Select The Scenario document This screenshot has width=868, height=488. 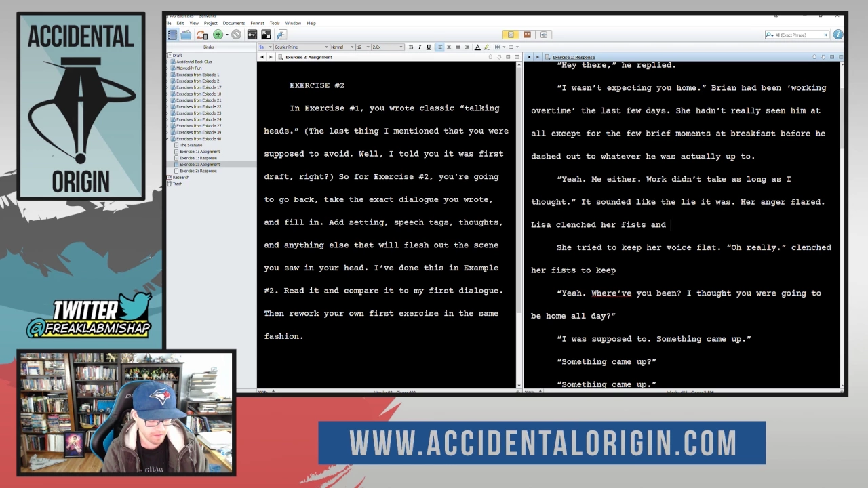tap(191, 145)
